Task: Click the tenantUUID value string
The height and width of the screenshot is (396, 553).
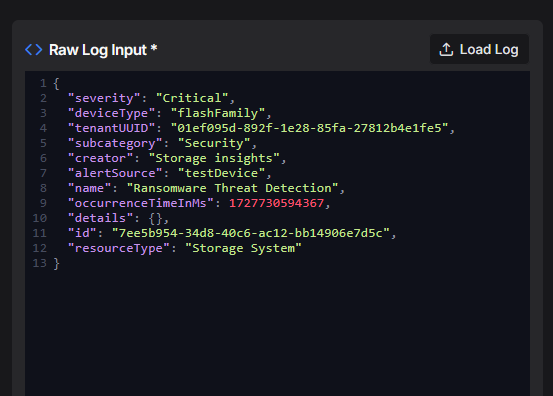Action: pyautogui.click(x=309, y=128)
